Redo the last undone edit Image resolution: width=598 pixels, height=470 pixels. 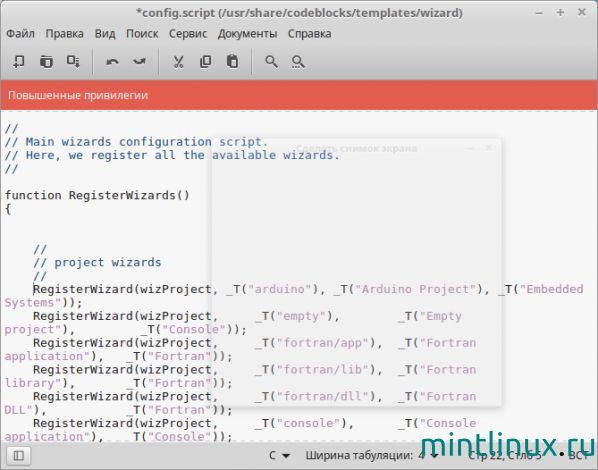click(139, 61)
